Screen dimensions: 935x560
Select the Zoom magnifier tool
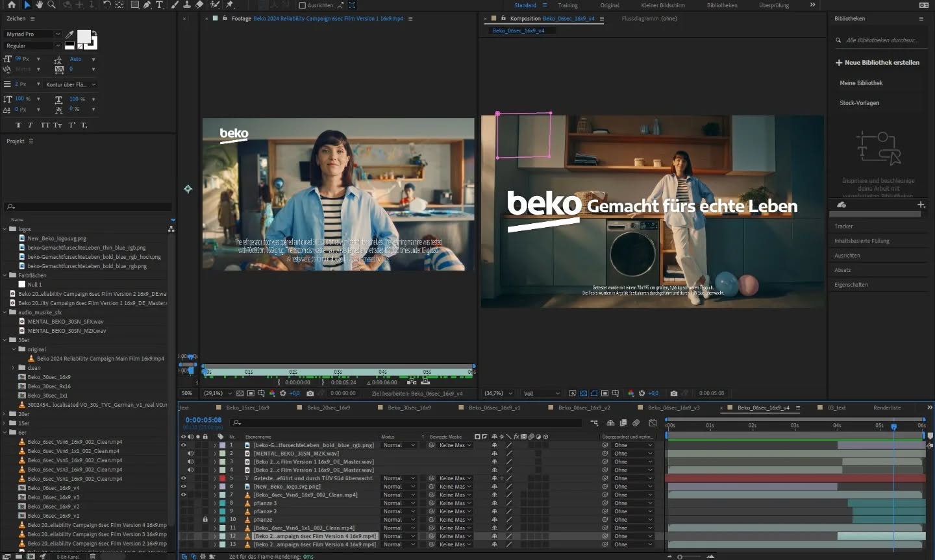pos(51,5)
